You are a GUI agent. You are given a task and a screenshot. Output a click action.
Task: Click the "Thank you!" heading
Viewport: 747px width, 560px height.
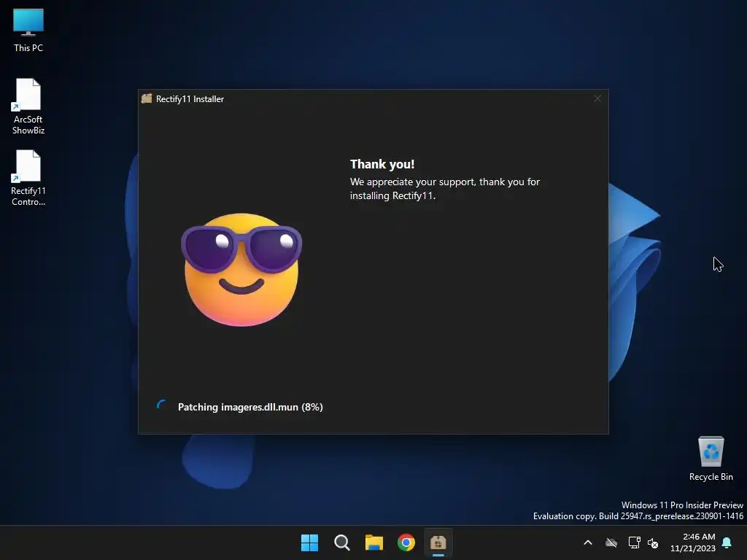coord(382,164)
